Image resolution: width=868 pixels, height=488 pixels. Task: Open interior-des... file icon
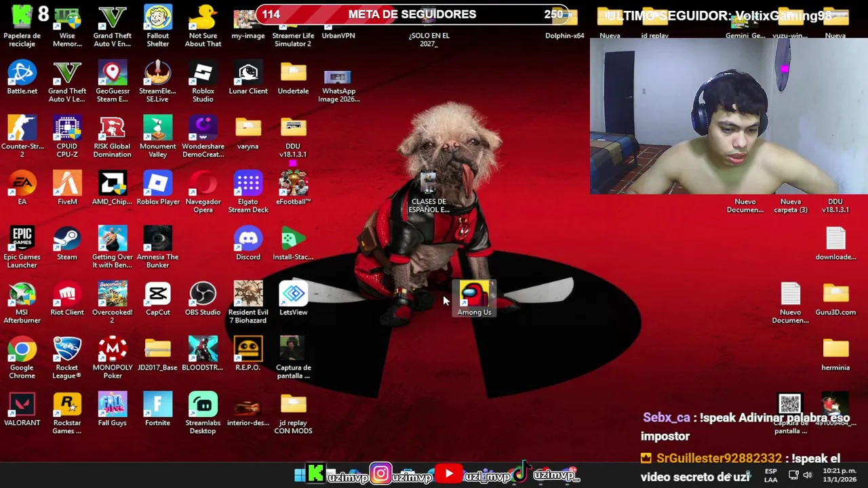pos(248,409)
